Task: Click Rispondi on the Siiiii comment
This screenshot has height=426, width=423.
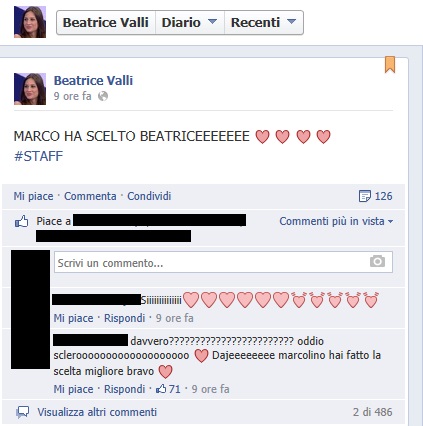Action: [124, 318]
